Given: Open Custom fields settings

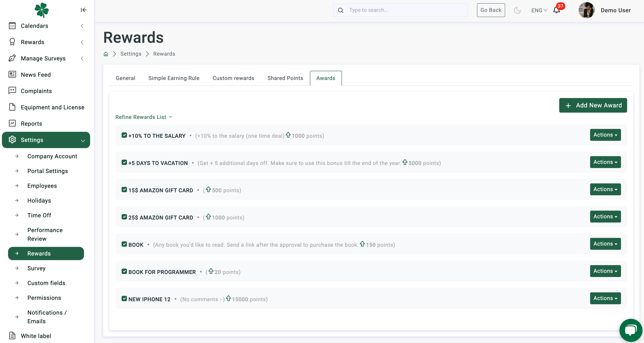Looking at the screenshot, I should pyautogui.click(x=46, y=283).
